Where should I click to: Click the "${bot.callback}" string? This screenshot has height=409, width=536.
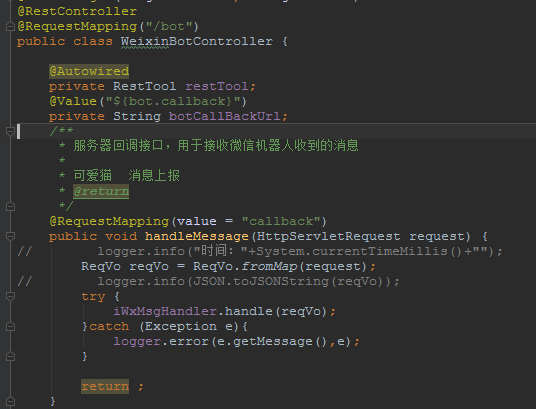[174, 101]
